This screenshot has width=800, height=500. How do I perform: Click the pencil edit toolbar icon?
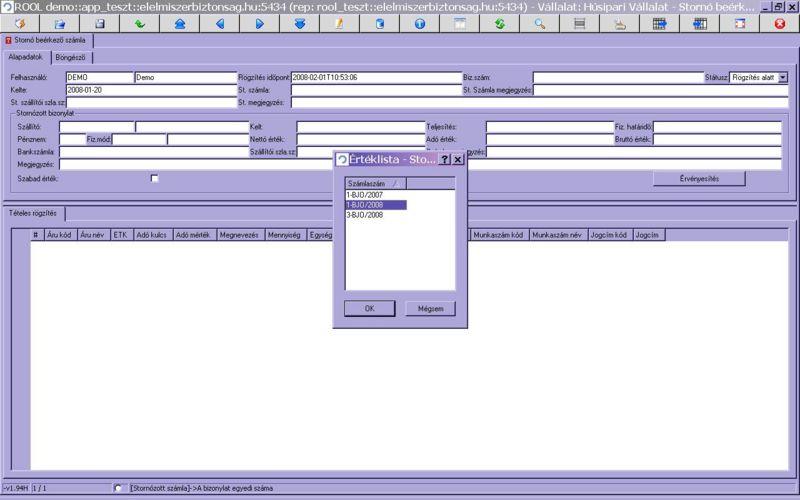tap(339, 23)
